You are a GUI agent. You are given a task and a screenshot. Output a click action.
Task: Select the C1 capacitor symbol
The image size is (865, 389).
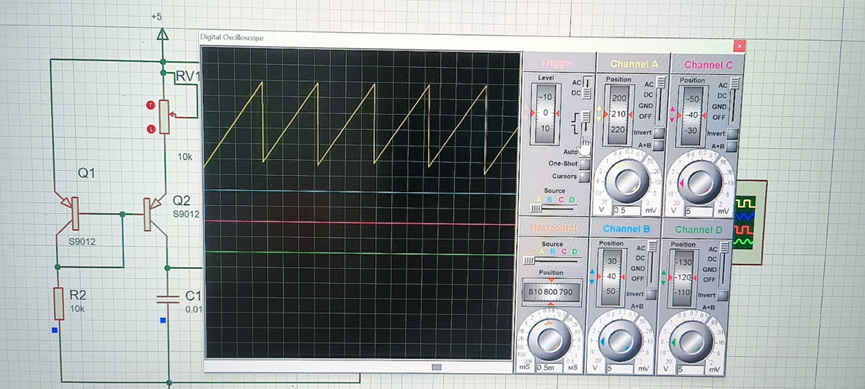[167, 299]
